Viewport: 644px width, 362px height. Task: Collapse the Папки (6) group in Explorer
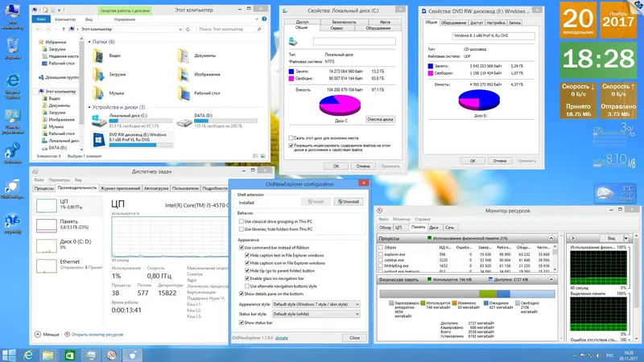coord(89,42)
